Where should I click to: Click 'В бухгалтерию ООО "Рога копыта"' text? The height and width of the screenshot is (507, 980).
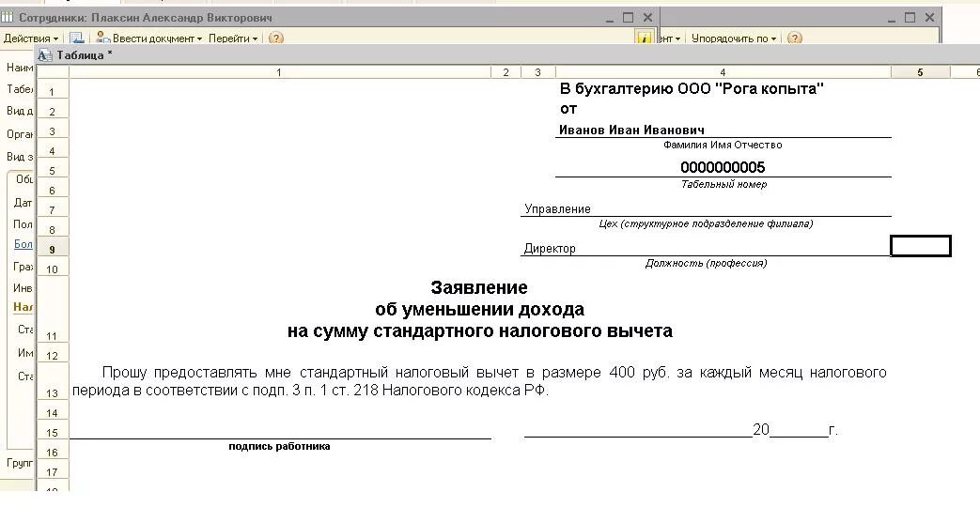point(692,88)
